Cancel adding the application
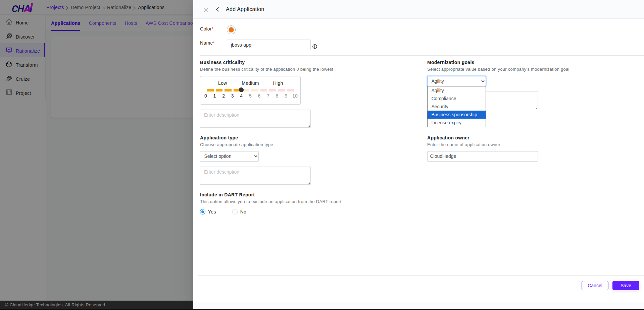This screenshot has width=644, height=310. [x=594, y=286]
